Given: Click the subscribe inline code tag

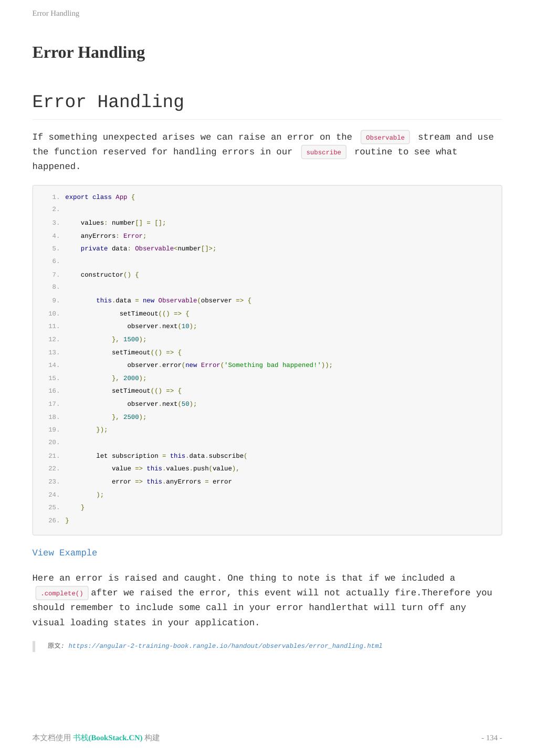Looking at the screenshot, I should [x=323, y=152].
